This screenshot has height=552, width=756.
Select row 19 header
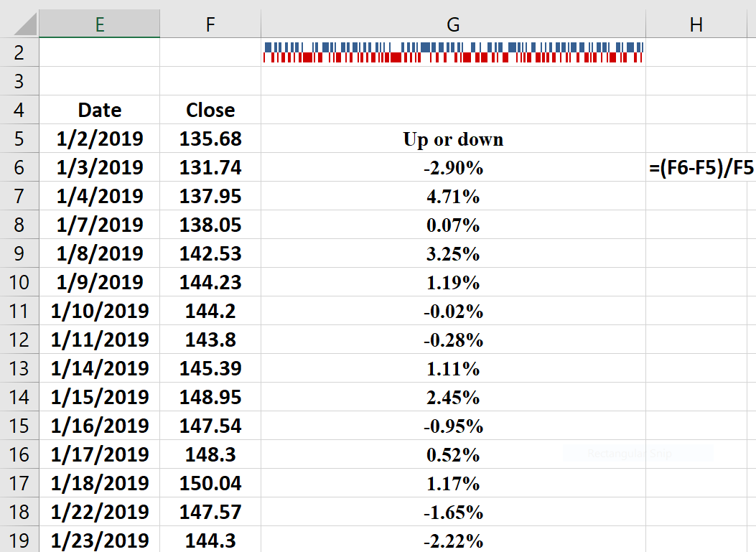point(19,540)
